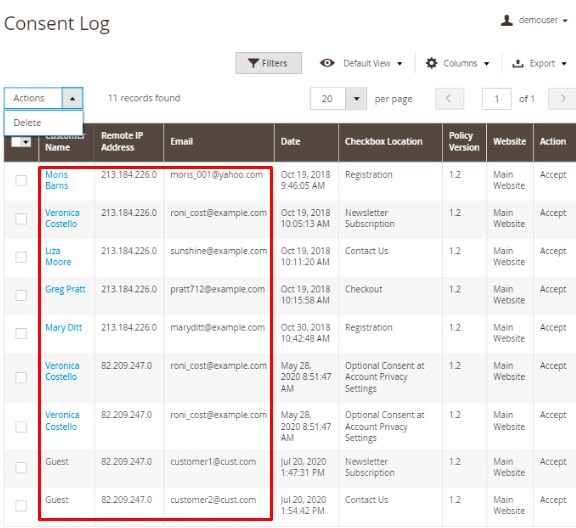
Task: Open the Greg Pratt customer link
Action: point(65,289)
